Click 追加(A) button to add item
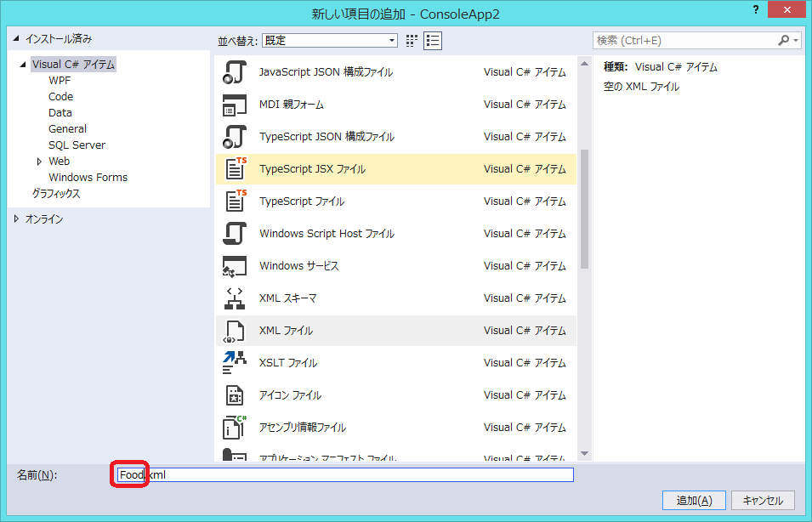812x522 pixels. [x=694, y=500]
